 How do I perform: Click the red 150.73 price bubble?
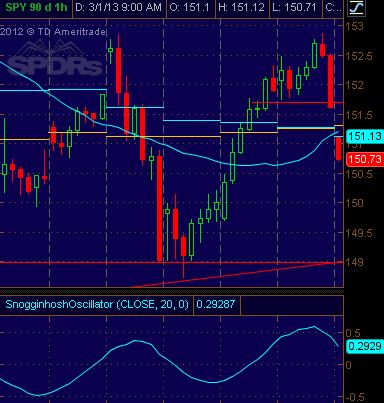pos(365,159)
